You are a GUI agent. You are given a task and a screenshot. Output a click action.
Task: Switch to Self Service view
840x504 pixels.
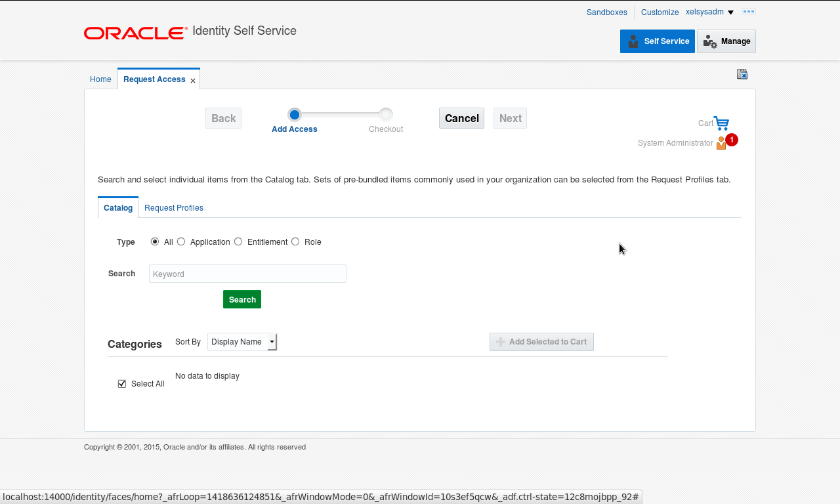coord(657,41)
